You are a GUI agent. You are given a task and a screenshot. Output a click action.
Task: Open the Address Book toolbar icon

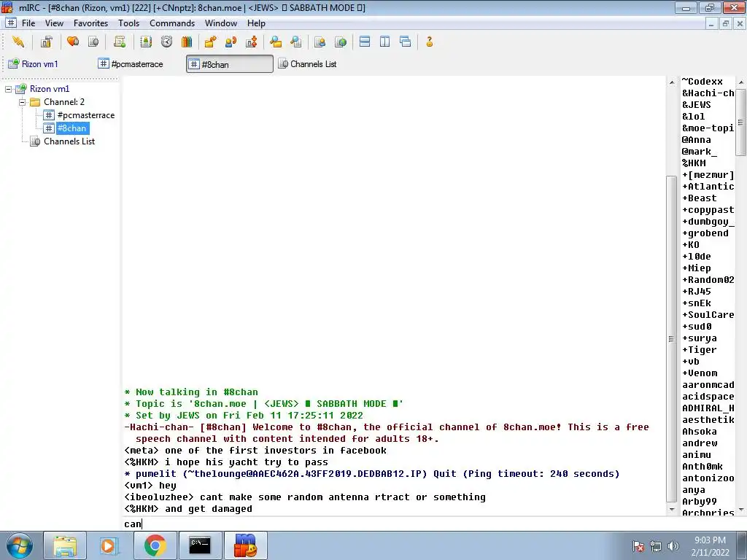[146, 42]
